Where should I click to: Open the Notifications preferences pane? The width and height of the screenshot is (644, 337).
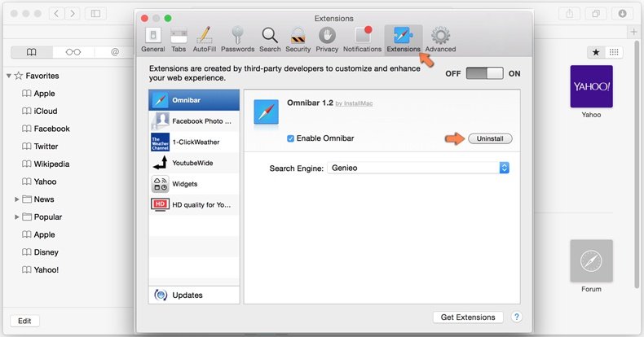(x=362, y=40)
